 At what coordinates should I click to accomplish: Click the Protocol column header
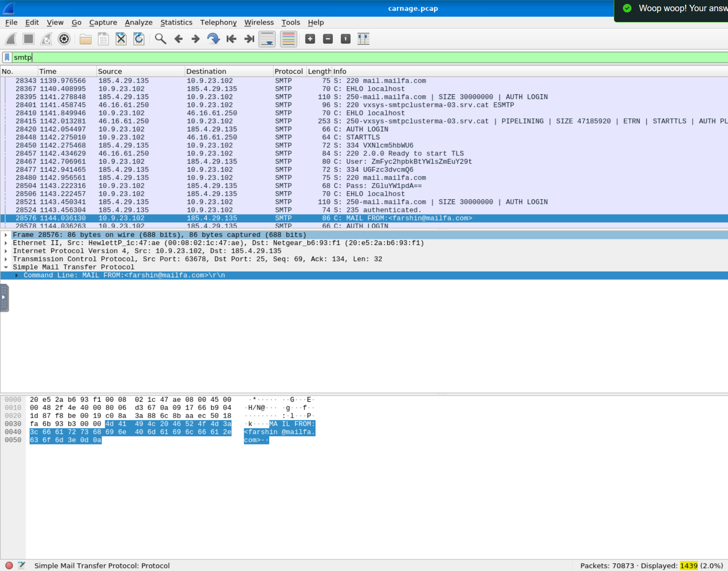tap(288, 71)
